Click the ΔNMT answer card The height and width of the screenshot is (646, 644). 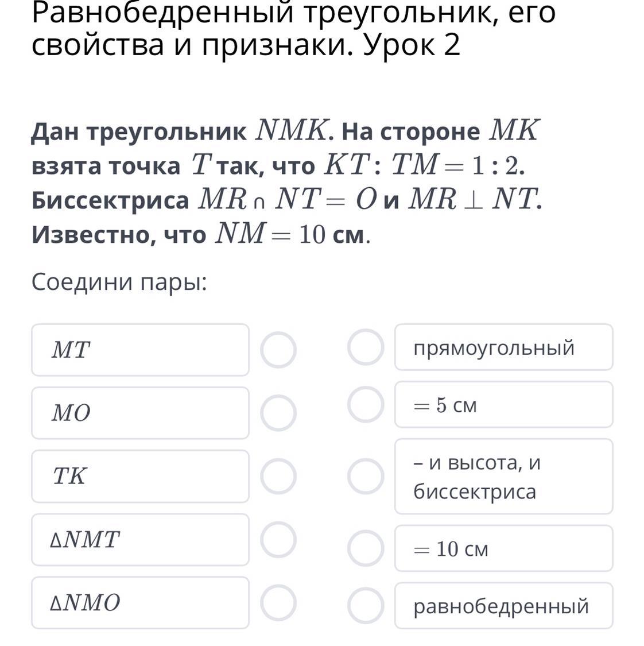(140, 540)
